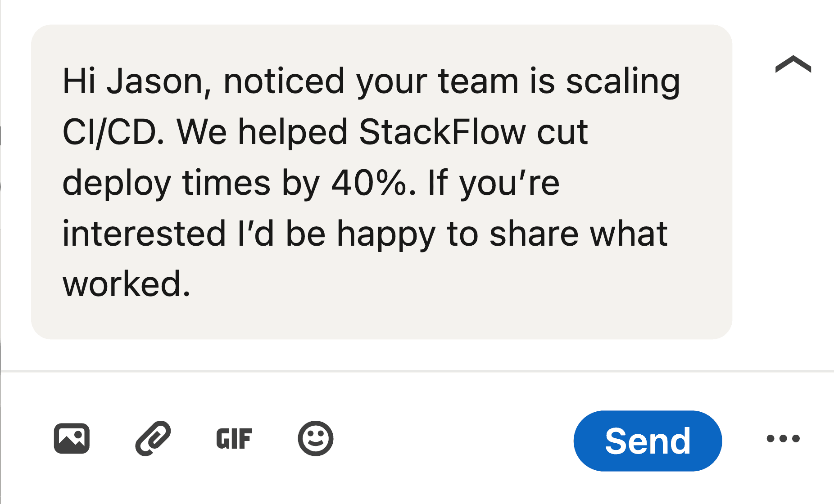This screenshot has height=504, width=834.
Task: Click the word "share" in the message
Action: (x=534, y=234)
